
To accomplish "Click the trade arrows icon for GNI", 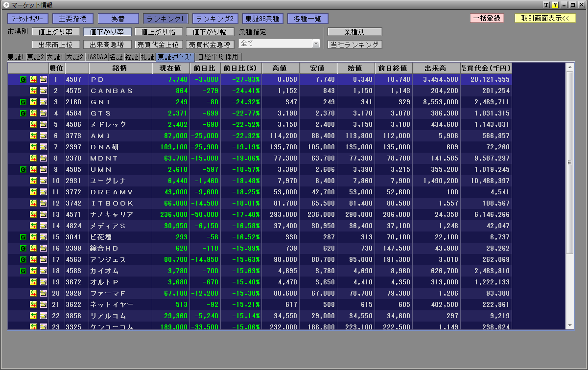I will [33, 102].
